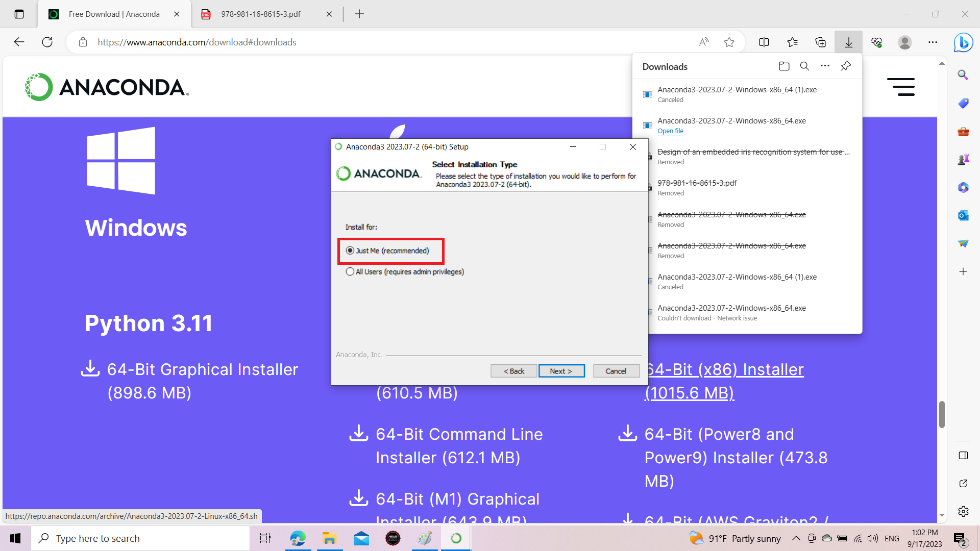The image size is (980, 551).
Task: Select All Users (requires admin privileges) option
Action: [350, 271]
